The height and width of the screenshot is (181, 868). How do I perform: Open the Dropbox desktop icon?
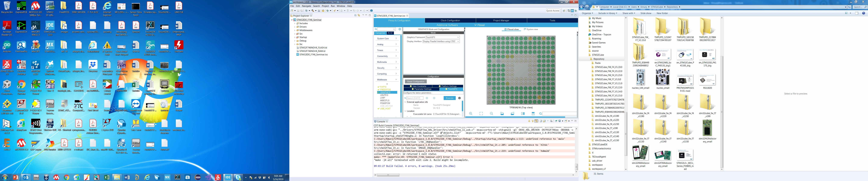pos(93,66)
